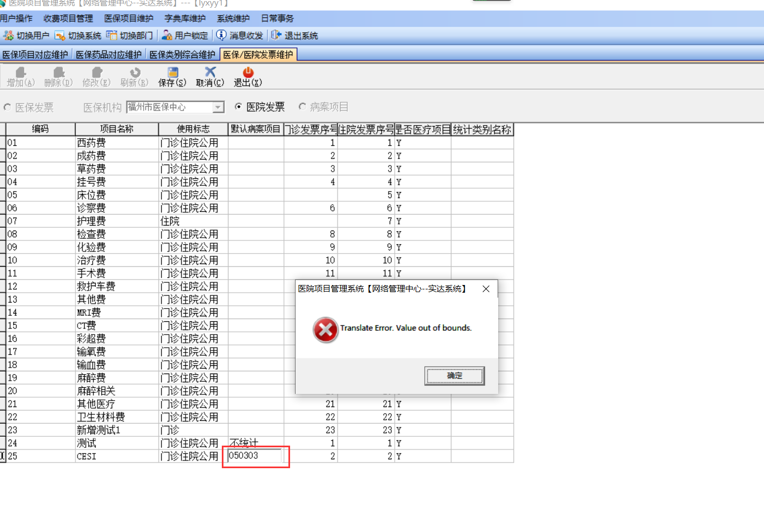Select the 手术费 item name cell

[x=117, y=273]
